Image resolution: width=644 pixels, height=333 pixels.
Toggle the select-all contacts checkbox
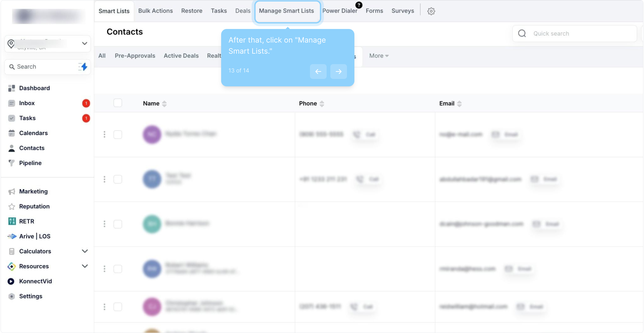point(118,103)
